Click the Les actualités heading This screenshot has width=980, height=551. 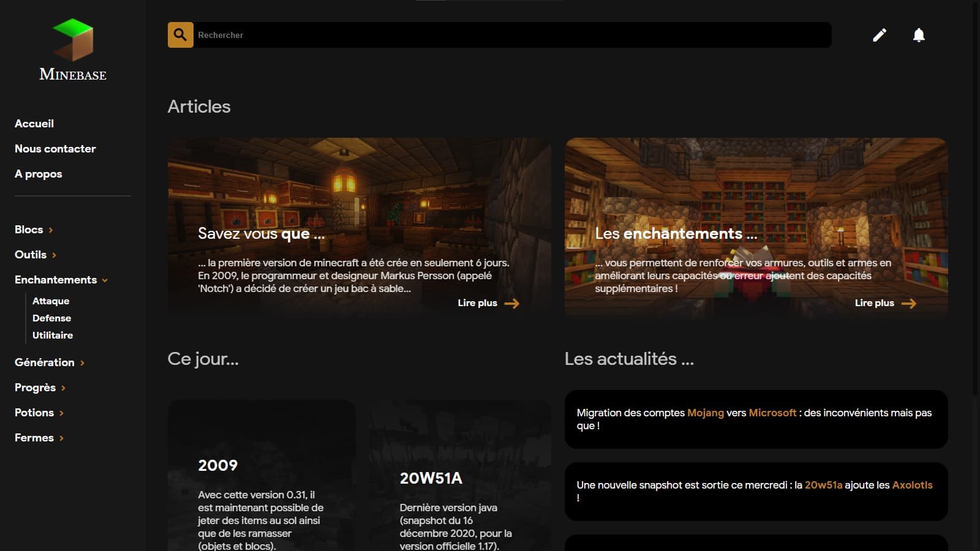point(629,359)
